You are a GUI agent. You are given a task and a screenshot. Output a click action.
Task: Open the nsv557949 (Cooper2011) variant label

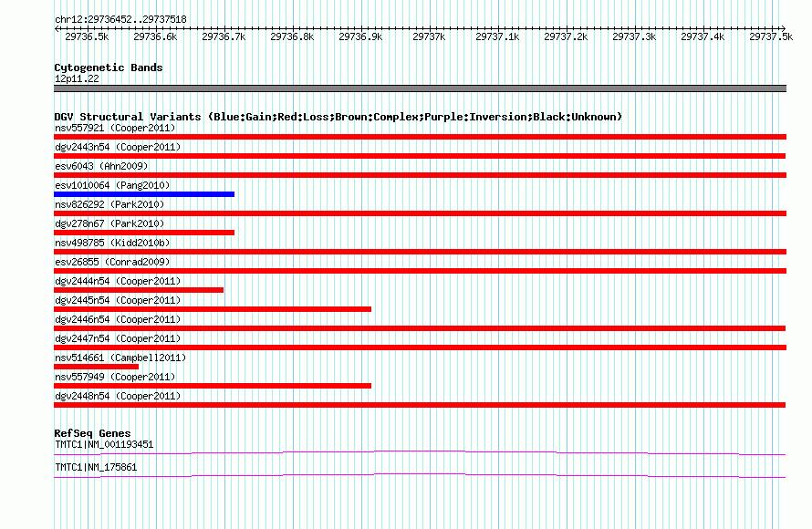coord(115,377)
